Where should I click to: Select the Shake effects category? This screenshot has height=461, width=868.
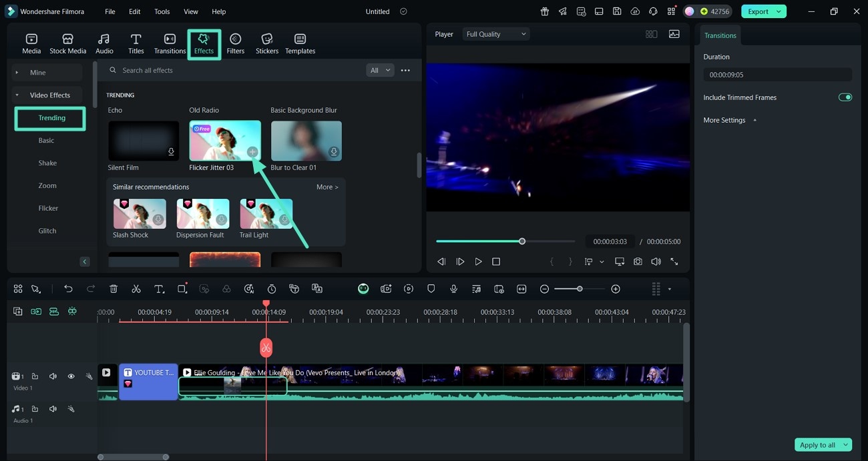47,163
